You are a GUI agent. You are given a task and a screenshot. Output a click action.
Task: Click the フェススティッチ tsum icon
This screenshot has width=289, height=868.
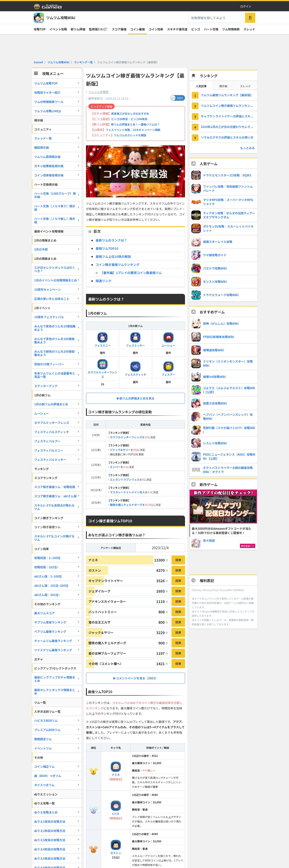pyautogui.click(x=135, y=366)
